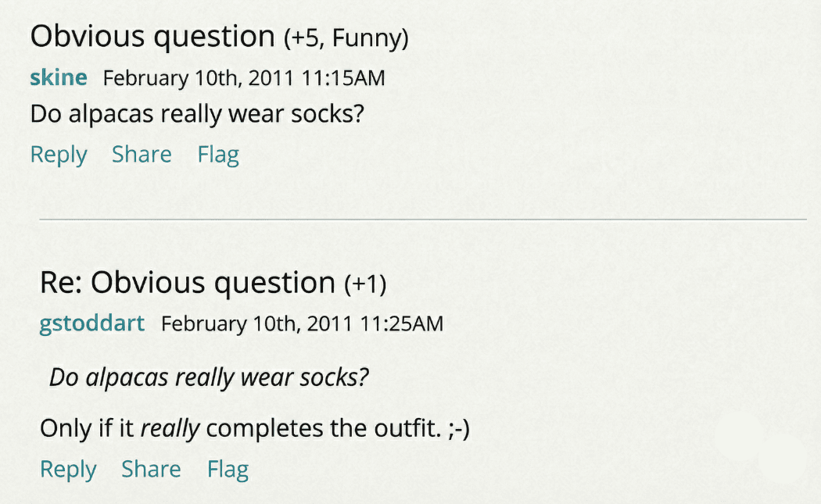Click skine's comment text about alpacas
The width and height of the screenshot is (821, 504).
tap(197, 114)
